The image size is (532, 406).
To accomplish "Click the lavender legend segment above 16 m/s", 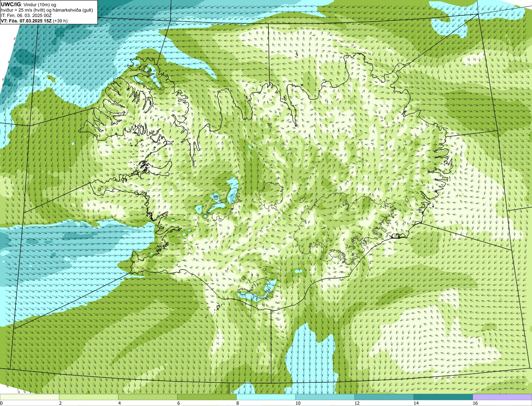I will pos(502,397).
